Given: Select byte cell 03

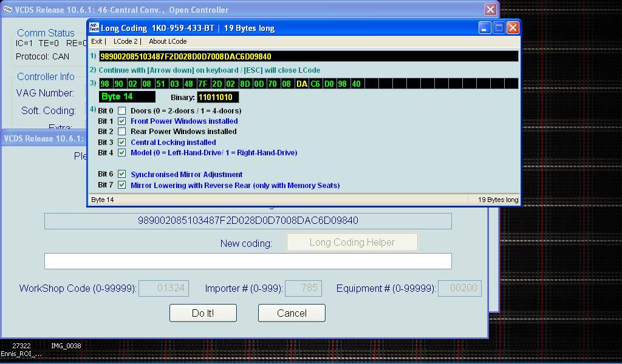Looking at the screenshot, I should pos(174,84).
